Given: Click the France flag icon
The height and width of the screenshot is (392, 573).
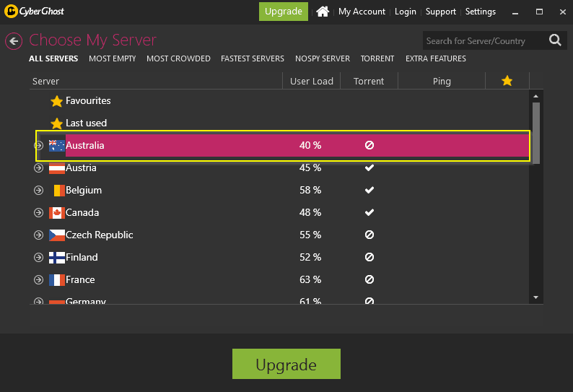Looking at the screenshot, I should 57,280.
